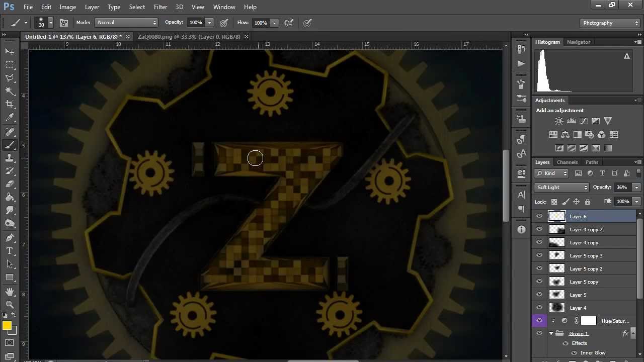Select the Zoom tool
This screenshot has width=644, height=362.
click(x=10, y=305)
